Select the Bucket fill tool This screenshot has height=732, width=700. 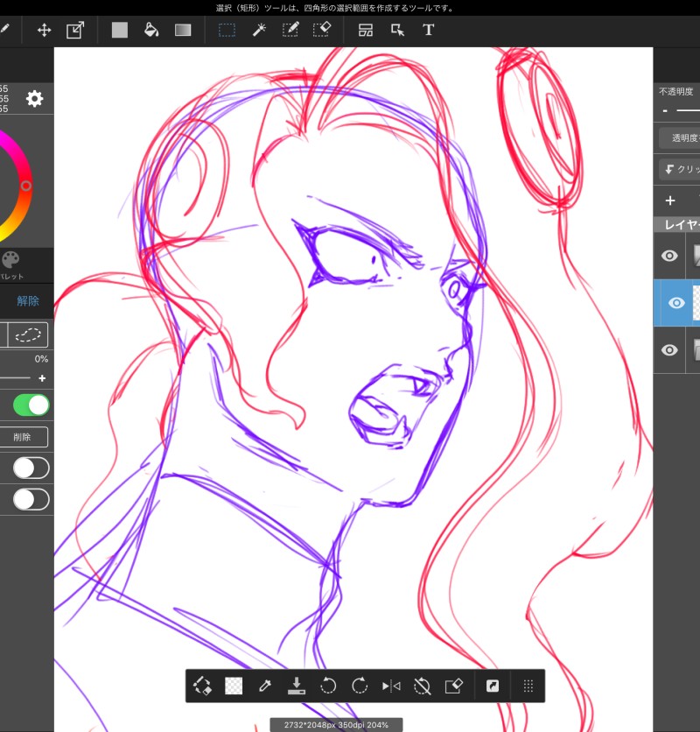click(x=151, y=31)
